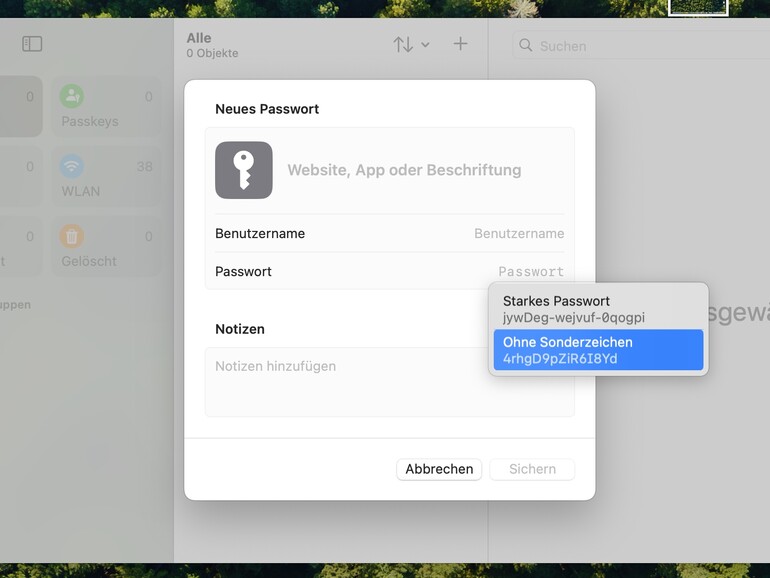This screenshot has width=770, height=578.
Task: Open the Gelöscht trash category
Action: tap(107, 247)
